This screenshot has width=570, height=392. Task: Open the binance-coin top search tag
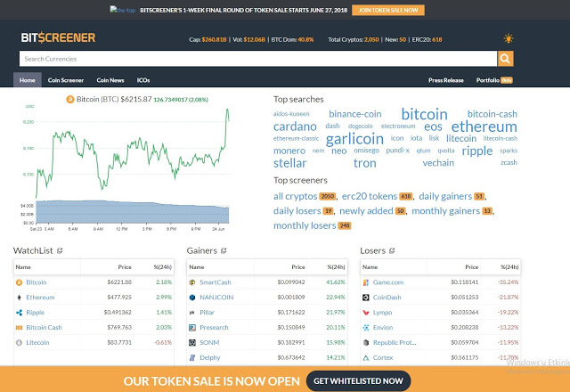[354, 114]
